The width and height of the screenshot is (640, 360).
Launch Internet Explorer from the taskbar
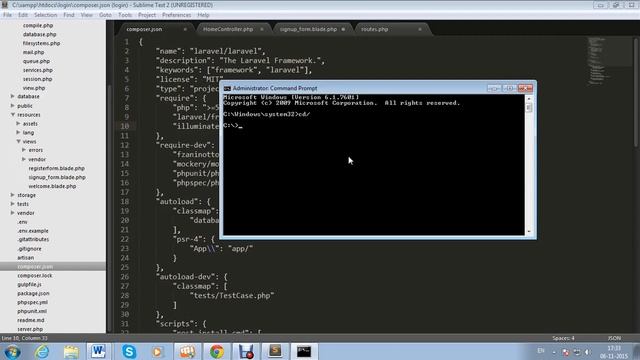point(42,351)
